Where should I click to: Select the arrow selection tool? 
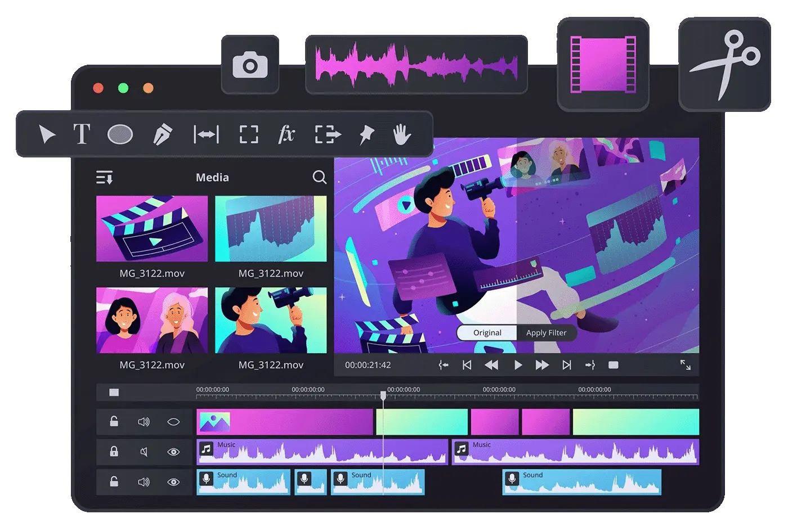(x=47, y=135)
